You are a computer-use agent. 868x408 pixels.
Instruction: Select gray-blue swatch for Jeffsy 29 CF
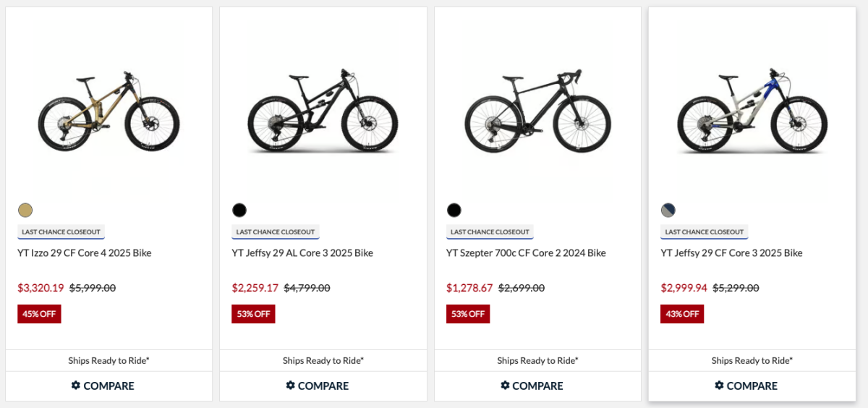point(668,211)
